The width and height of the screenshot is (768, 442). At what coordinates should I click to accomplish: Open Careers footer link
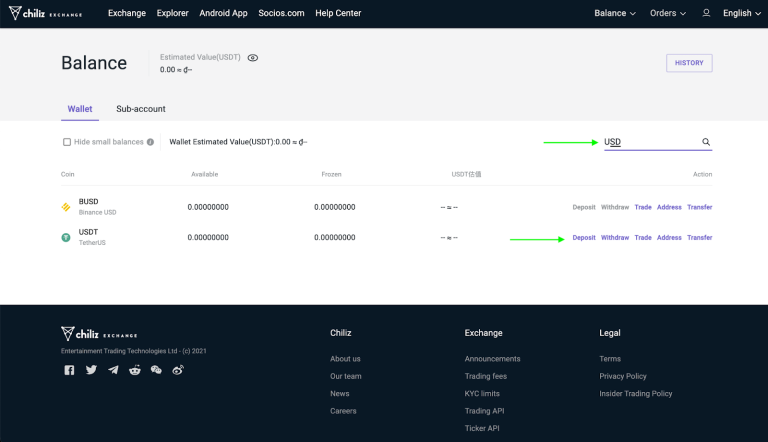(343, 411)
